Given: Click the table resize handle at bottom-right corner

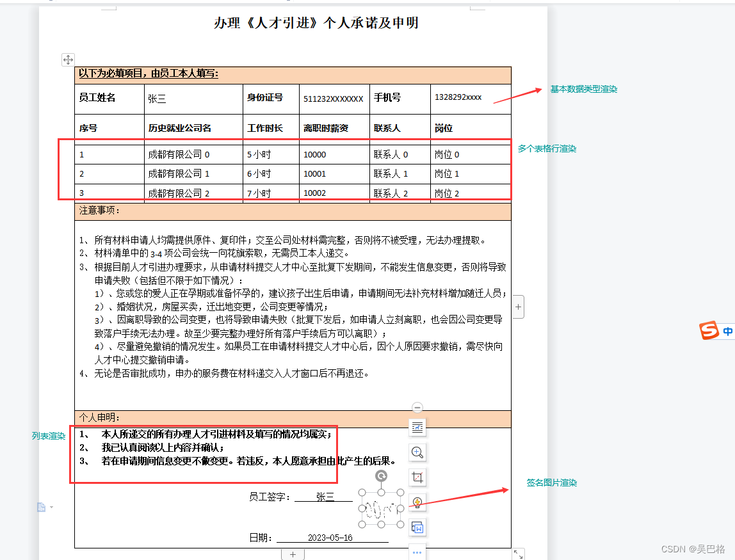Looking at the screenshot, I should pyautogui.click(x=518, y=554).
